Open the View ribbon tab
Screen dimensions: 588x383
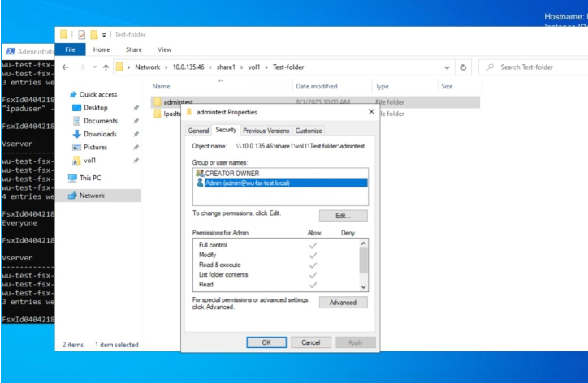tap(164, 49)
